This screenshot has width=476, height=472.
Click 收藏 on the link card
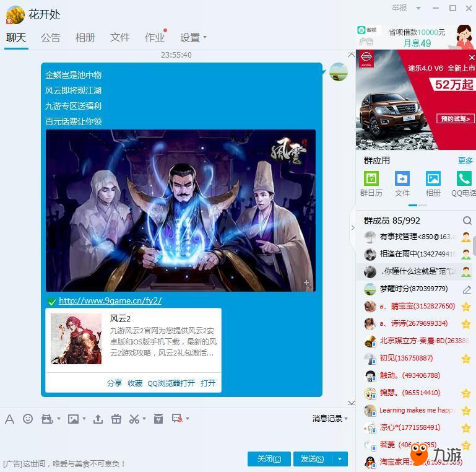click(135, 383)
